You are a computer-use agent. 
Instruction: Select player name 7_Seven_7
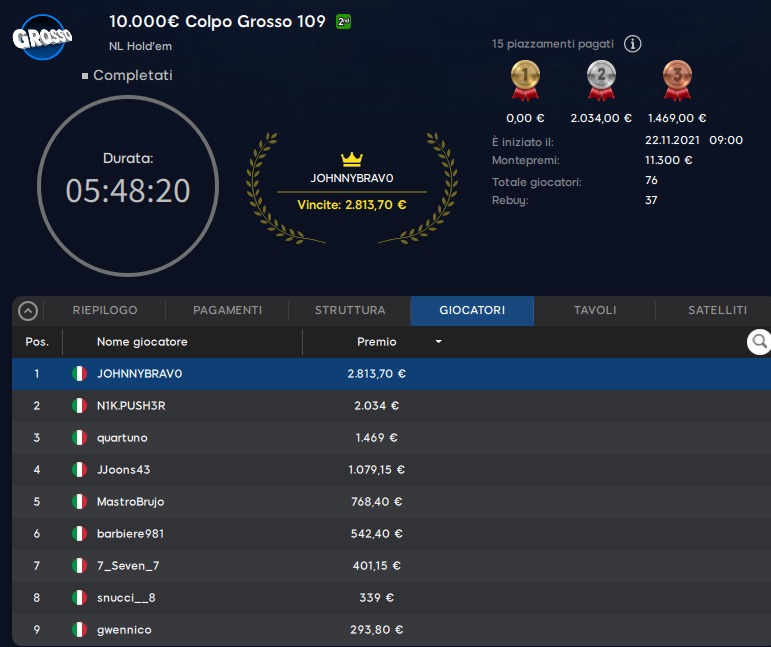[128, 565]
